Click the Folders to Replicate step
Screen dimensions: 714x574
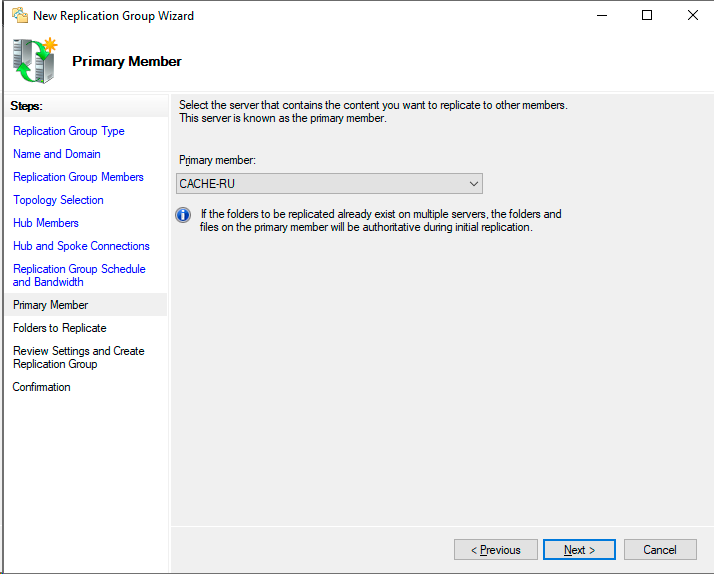pos(60,328)
